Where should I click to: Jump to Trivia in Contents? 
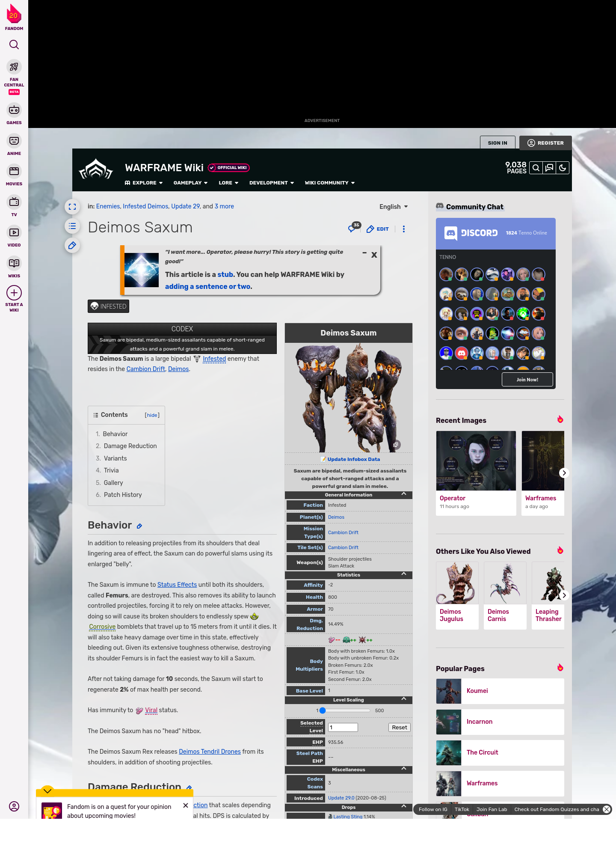[x=111, y=470]
